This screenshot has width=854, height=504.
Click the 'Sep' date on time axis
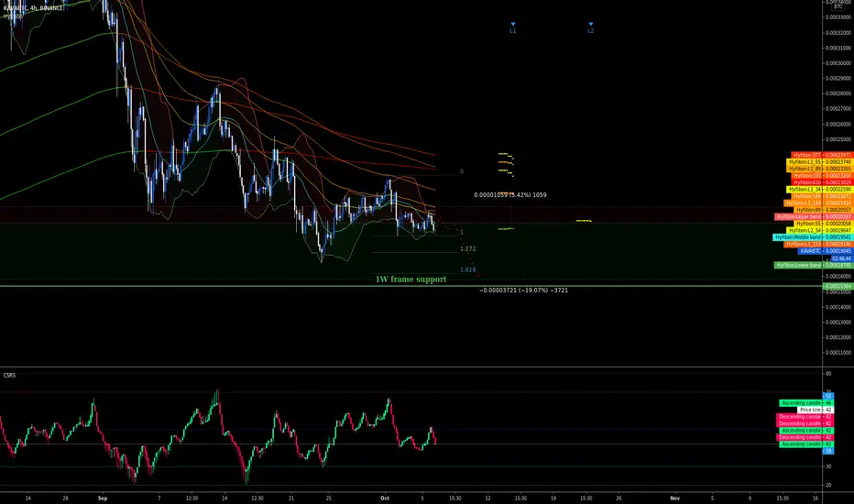click(103, 498)
